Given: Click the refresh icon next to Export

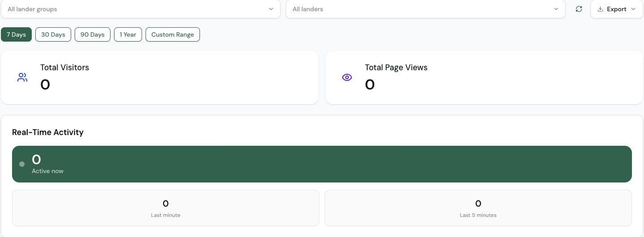Looking at the screenshot, I should pos(579,9).
